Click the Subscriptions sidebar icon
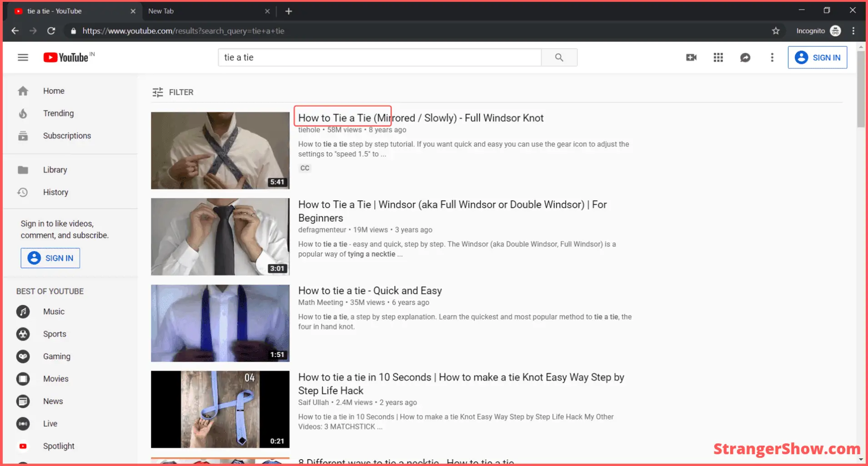This screenshot has height=466, width=868. pos(23,136)
